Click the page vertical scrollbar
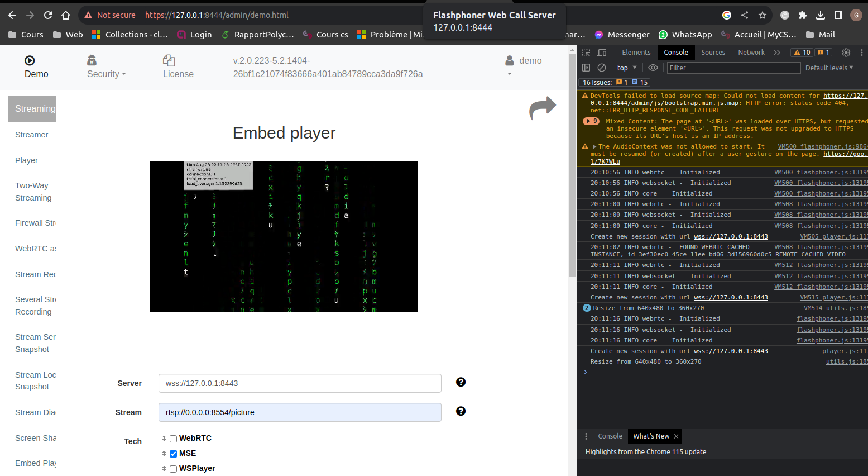This screenshot has height=476, width=868. 572,165
